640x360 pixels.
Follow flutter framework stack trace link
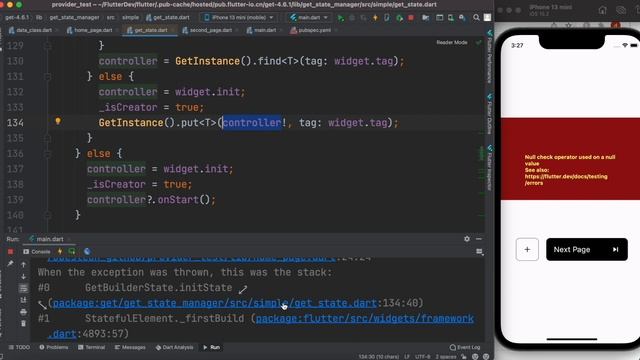(x=365, y=318)
